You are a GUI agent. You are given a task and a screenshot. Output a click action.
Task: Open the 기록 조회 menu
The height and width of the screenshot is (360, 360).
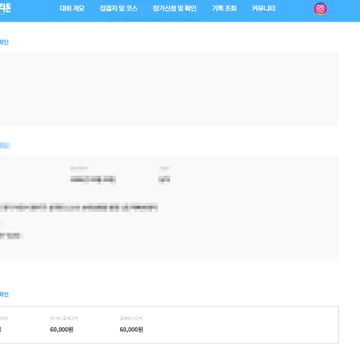click(224, 9)
